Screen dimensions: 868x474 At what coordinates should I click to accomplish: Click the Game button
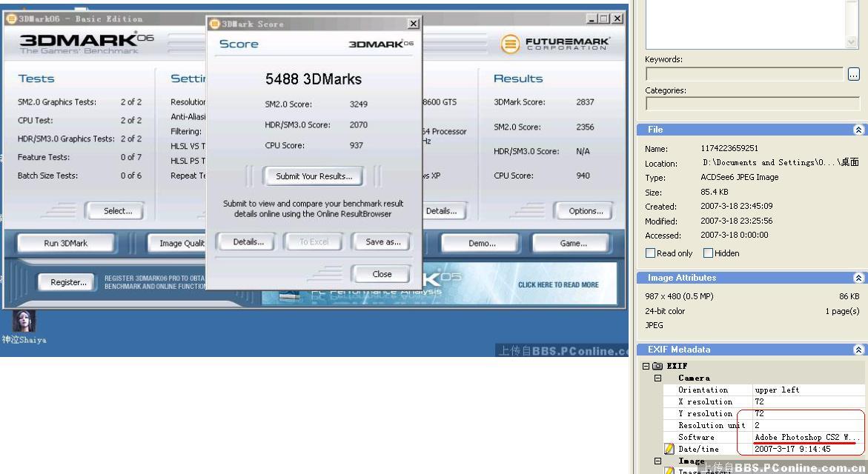(x=572, y=243)
